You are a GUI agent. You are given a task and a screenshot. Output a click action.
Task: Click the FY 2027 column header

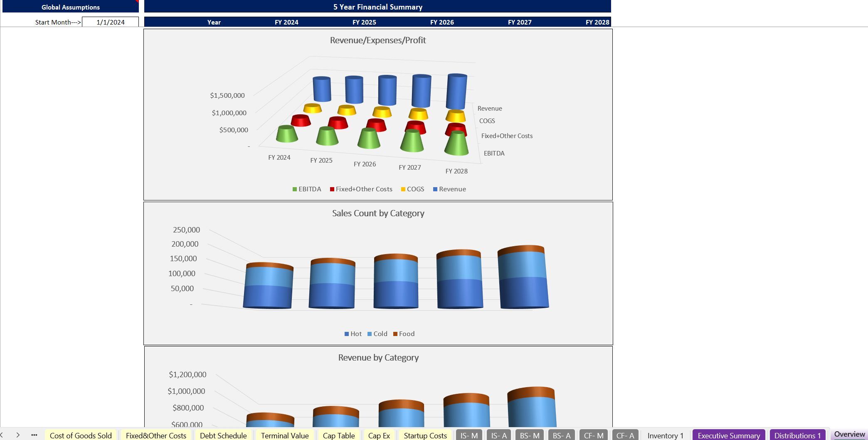(x=520, y=22)
